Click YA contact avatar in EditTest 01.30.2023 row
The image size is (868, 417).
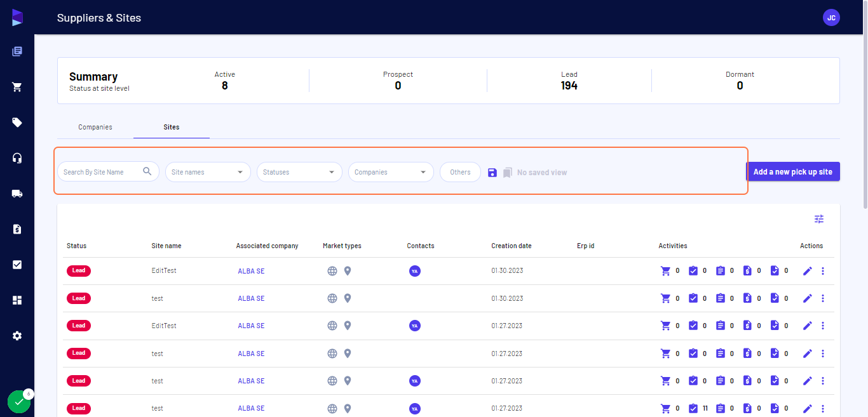point(415,271)
